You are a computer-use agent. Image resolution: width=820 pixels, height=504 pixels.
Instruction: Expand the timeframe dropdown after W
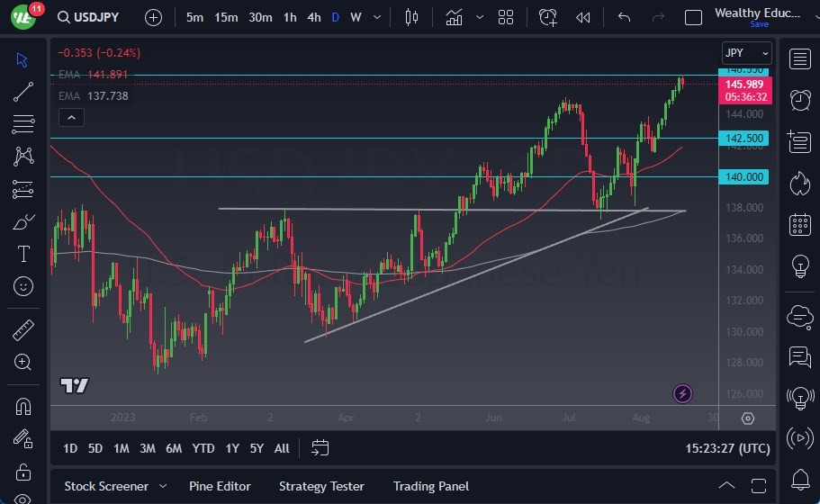379,17
